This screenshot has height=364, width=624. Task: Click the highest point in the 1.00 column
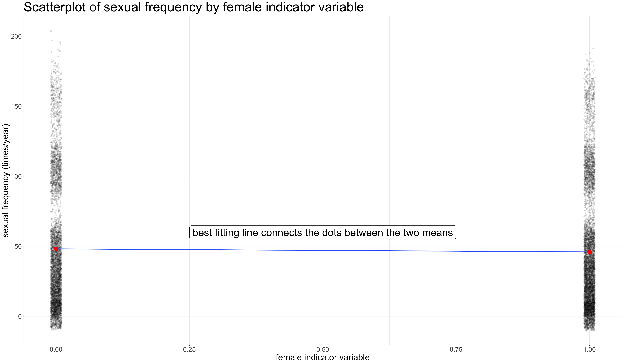593,48
